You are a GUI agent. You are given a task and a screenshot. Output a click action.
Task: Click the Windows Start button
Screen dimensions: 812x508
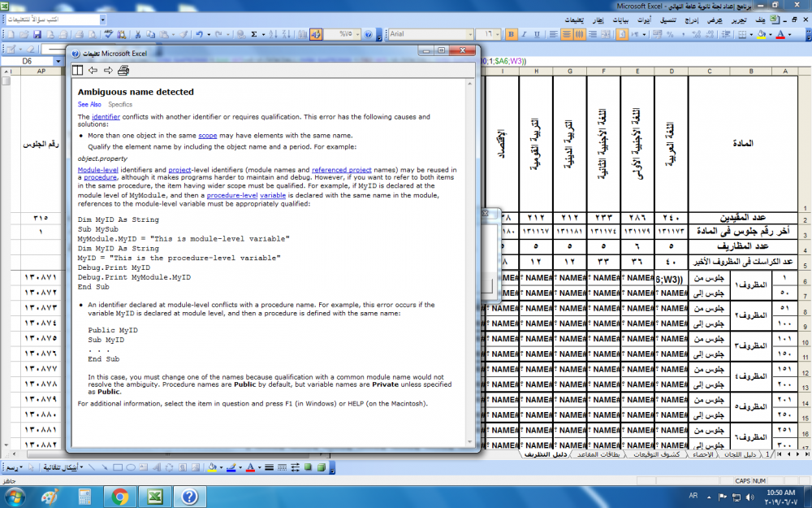point(14,497)
